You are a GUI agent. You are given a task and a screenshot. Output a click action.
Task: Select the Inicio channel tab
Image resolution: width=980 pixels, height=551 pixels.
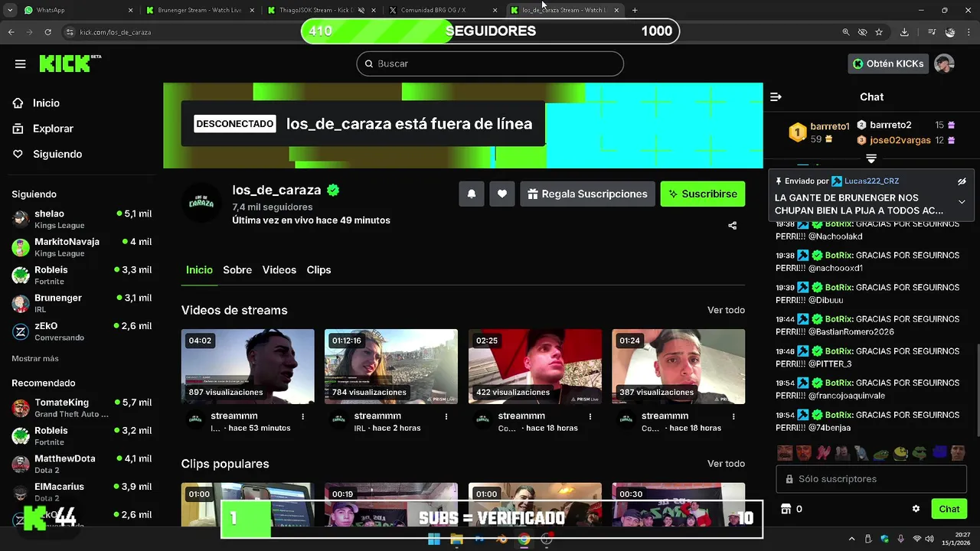[x=199, y=269]
